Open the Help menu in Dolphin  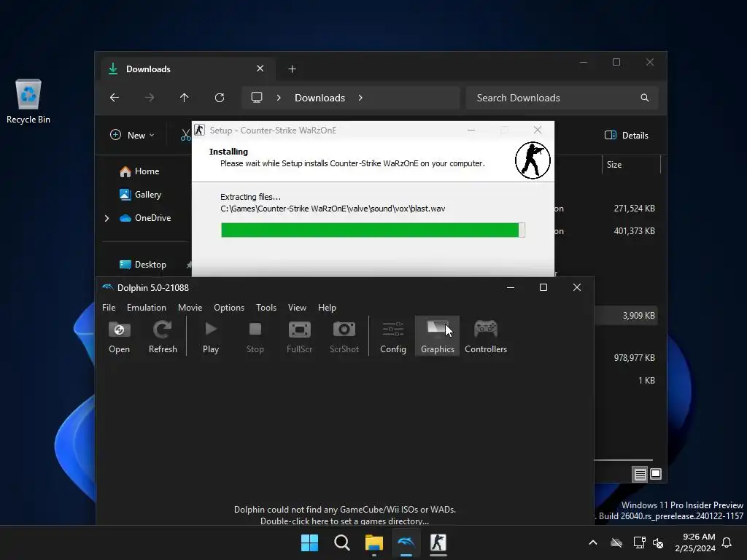click(327, 308)
